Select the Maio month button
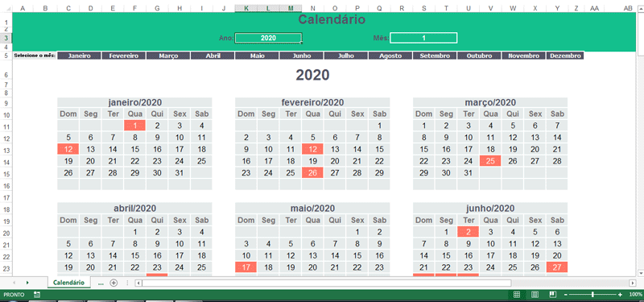The image size is (644, 302). pyautogui.click(x=257, y=56)
